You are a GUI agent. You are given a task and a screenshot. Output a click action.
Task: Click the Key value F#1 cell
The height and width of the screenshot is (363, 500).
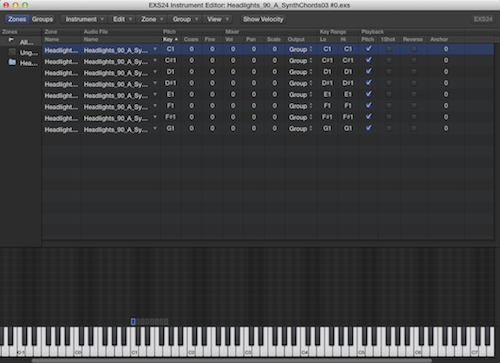coord(171,117)
